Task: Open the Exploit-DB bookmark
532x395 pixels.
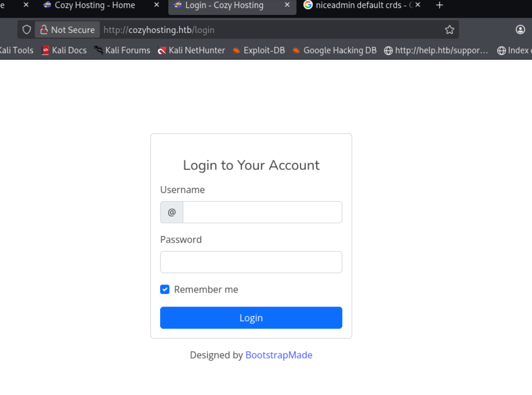Action: click(258, 50)
